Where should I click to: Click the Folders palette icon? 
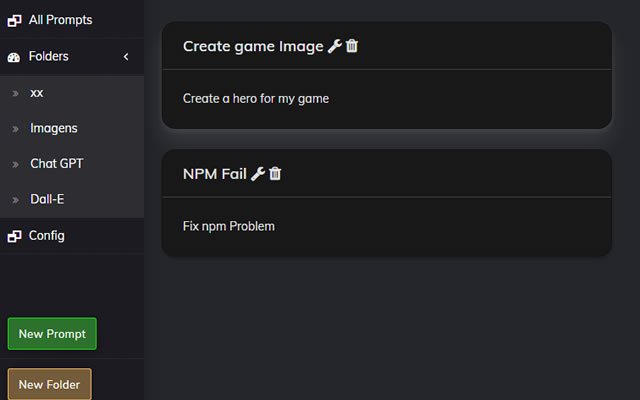[x=14, y=57]
